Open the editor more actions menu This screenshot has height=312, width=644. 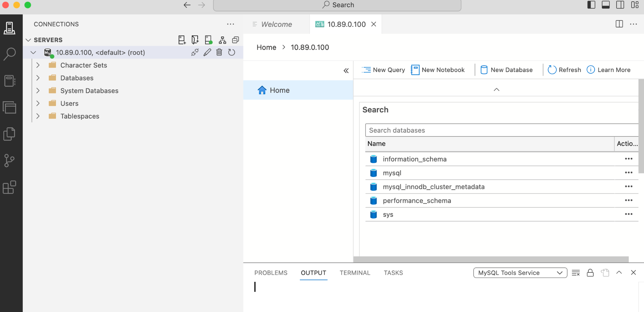click(x=634, y=24)
